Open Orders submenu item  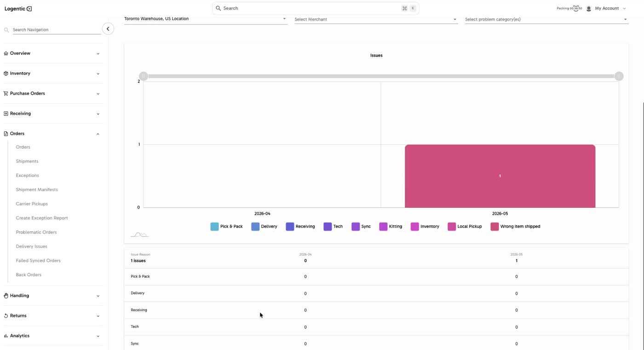[x=23, y=147]
